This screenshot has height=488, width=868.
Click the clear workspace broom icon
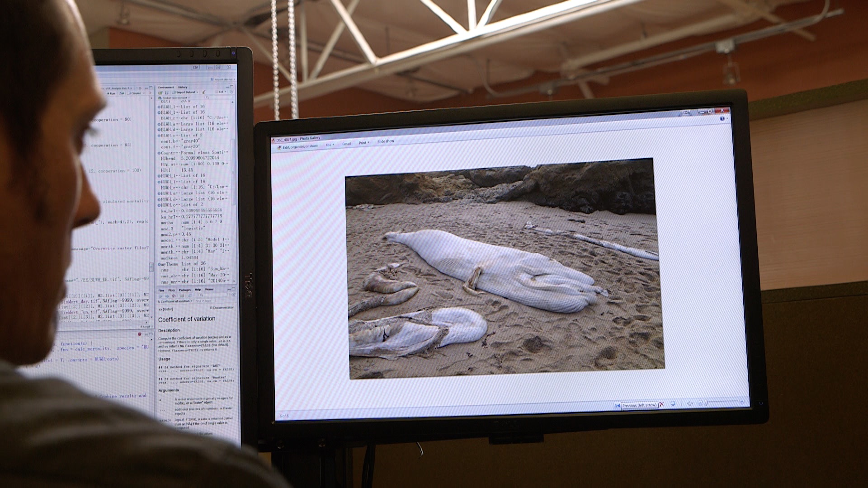tap(204, 93)
